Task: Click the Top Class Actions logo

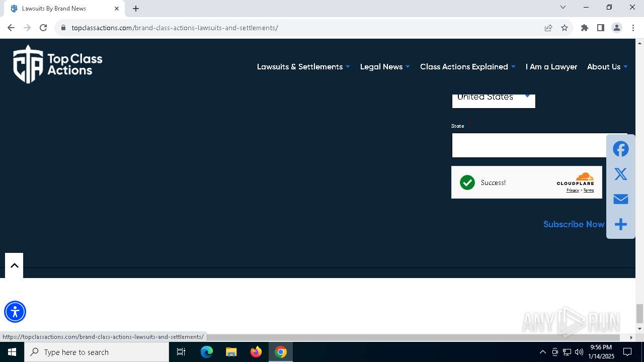Action: 57,64
